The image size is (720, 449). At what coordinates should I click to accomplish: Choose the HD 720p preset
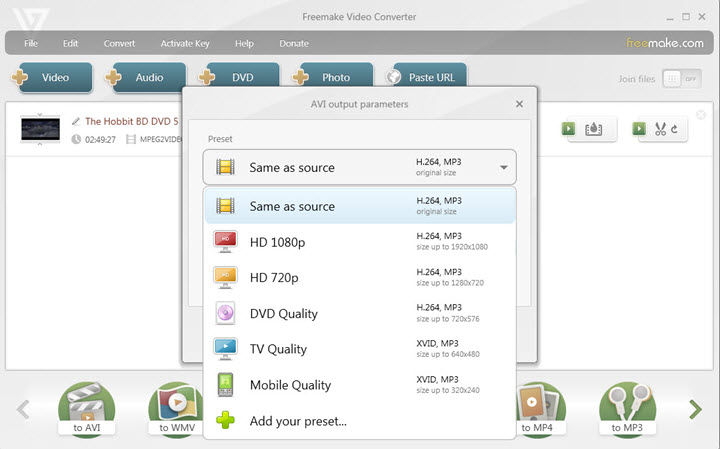(x=360, y=277)
